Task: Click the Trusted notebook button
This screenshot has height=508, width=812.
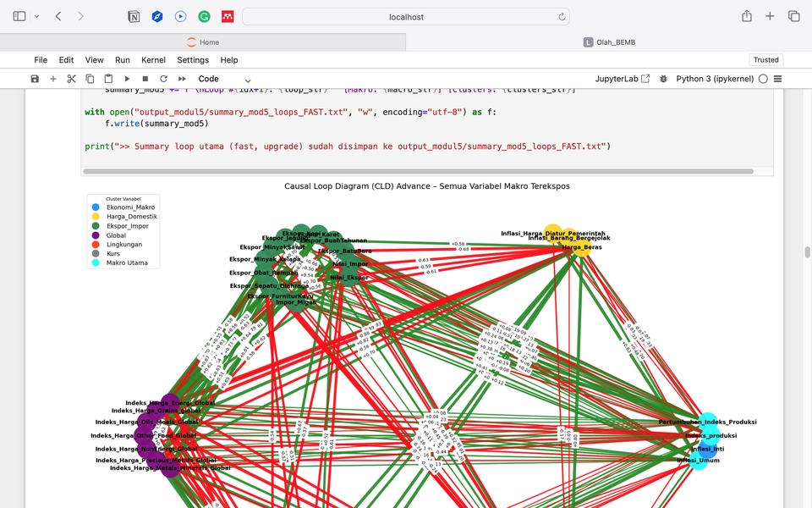Action: tap(765, 60)
